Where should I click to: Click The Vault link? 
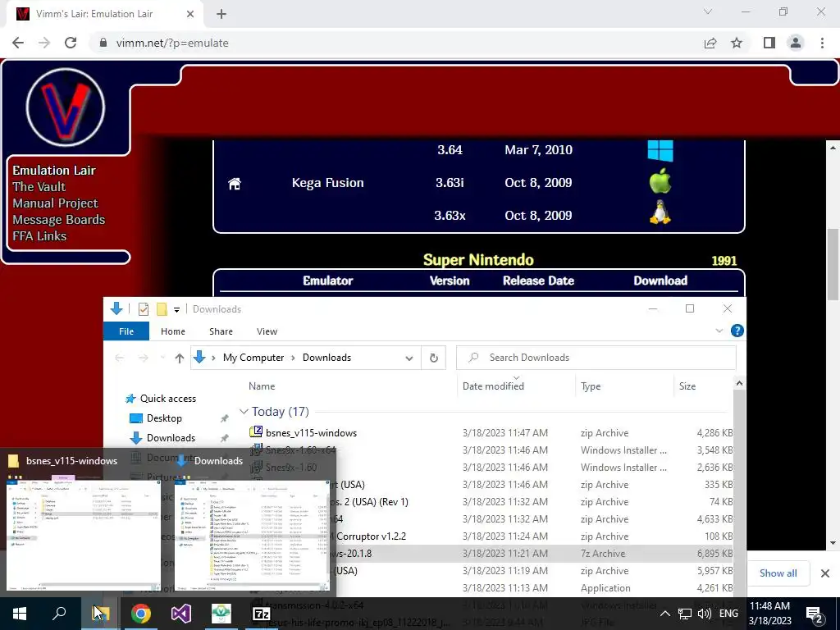coord(39,187)
